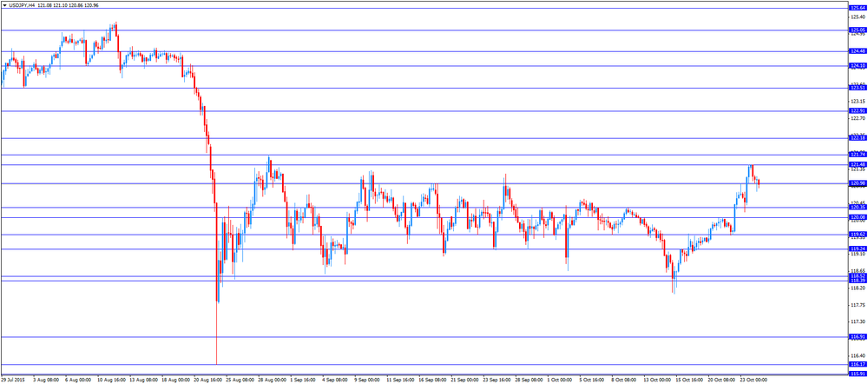Select the 123.51 price level label
The image size is (868, 384).
click(x=858, y=88)
